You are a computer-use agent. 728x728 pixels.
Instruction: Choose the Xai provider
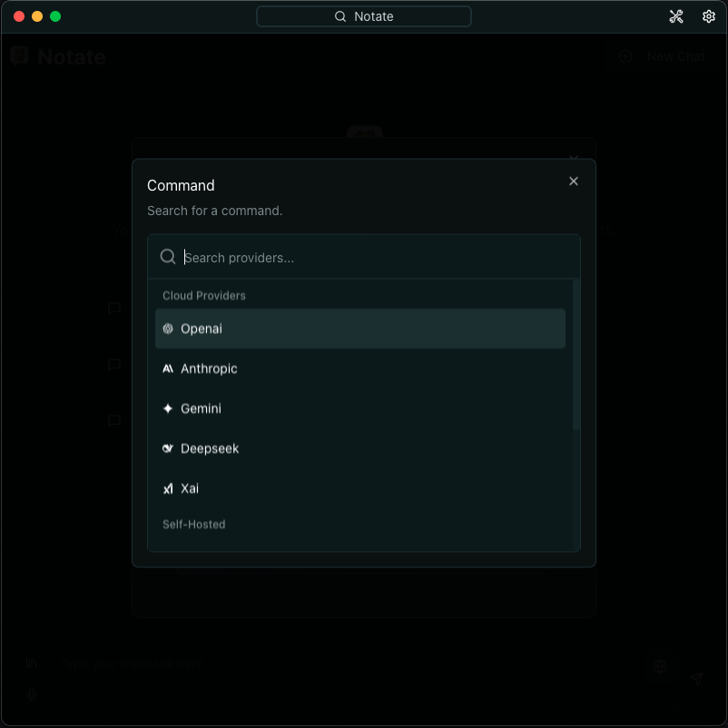tap(359, 488)
